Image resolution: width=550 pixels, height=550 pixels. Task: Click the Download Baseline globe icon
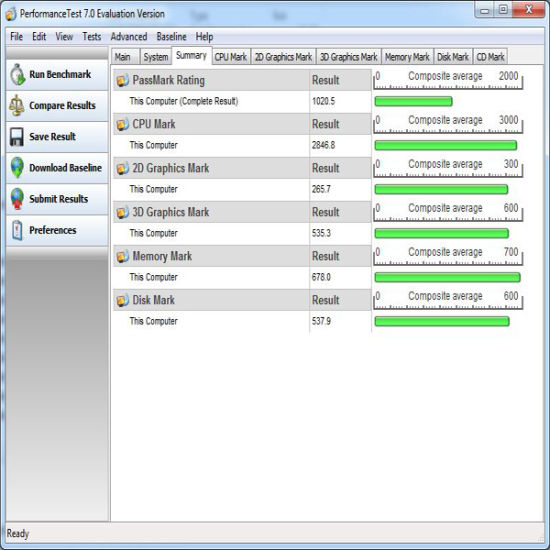tap(17, 167)
